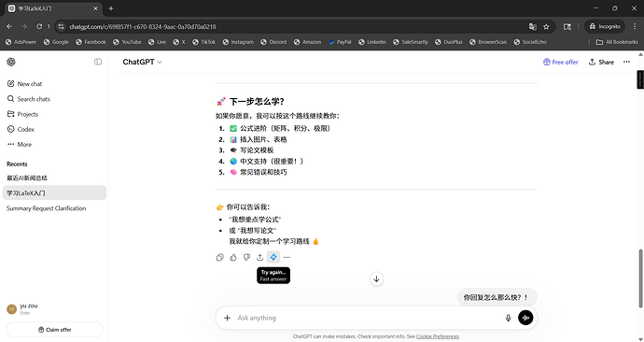Close the 学习LaTeX入门 browser tab
This screenshot has height=342, width=644.
96,8
